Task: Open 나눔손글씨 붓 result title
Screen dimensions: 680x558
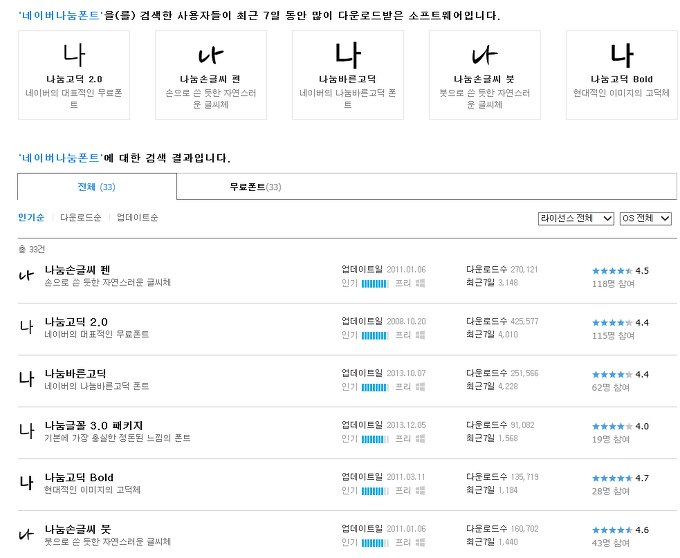Action: coord(78,529)
